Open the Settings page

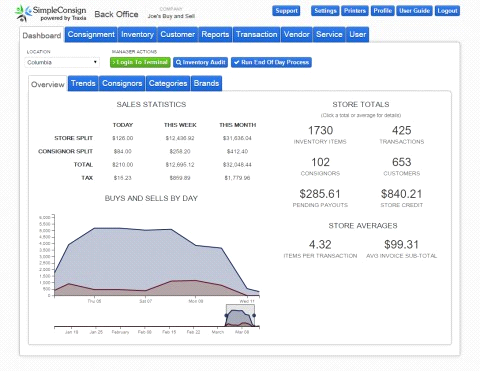click(x=325, y=11)
